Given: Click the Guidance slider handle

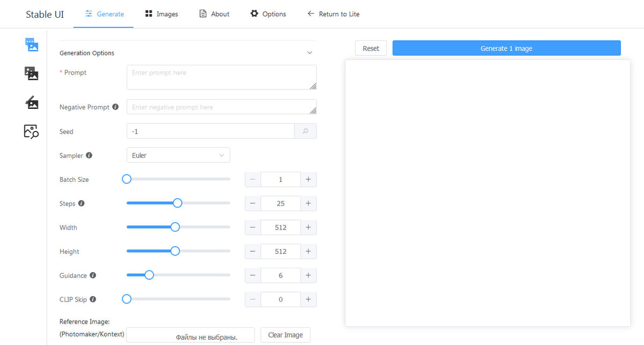Looking at the screenshot, I should click(x=149, y=275).
